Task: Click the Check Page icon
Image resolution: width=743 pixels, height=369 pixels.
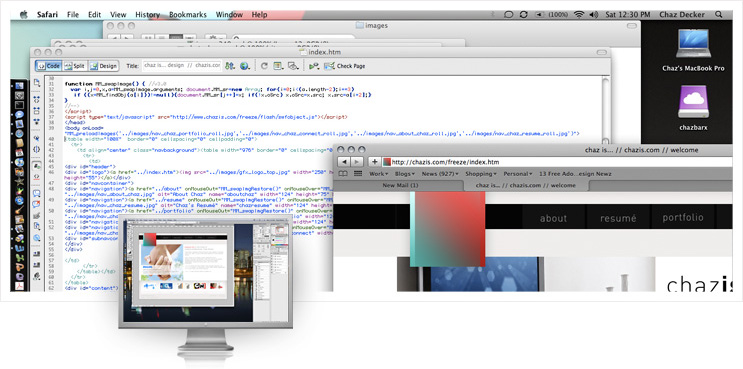Action: [x=344, y=66]
